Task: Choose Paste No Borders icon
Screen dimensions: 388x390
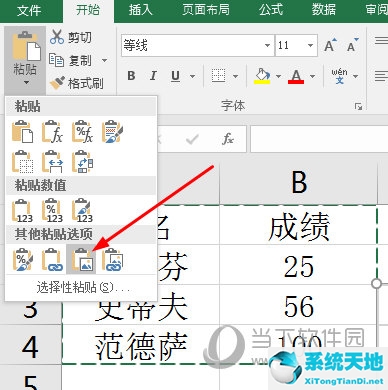Action: [22, 162]
